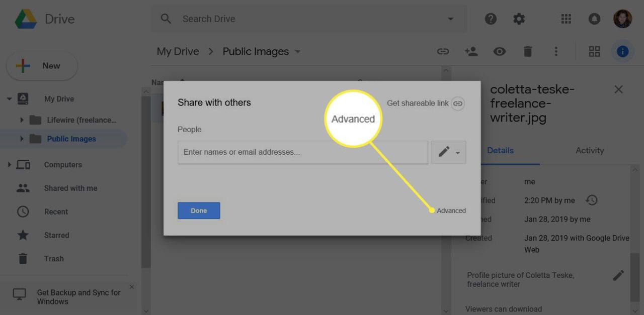Viewport: 644px width, 315px height.
Task: Click Get shareable link in dialog
Action: [418, 103]
